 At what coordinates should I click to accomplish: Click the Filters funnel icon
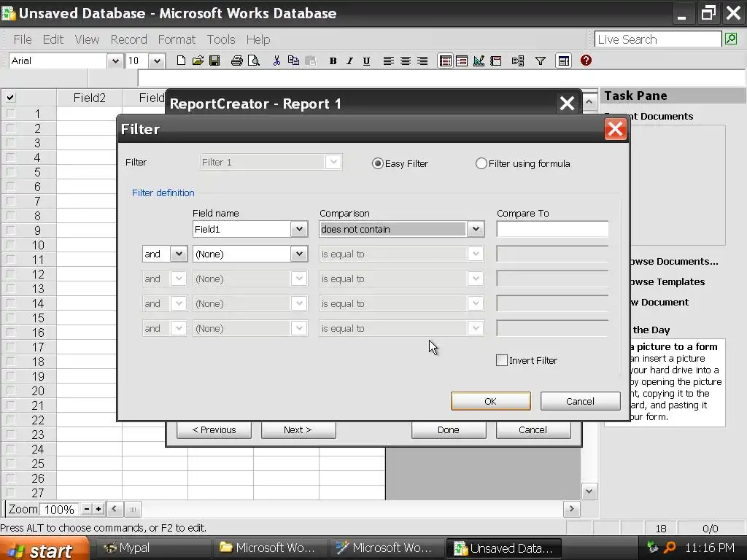point(541,61)
